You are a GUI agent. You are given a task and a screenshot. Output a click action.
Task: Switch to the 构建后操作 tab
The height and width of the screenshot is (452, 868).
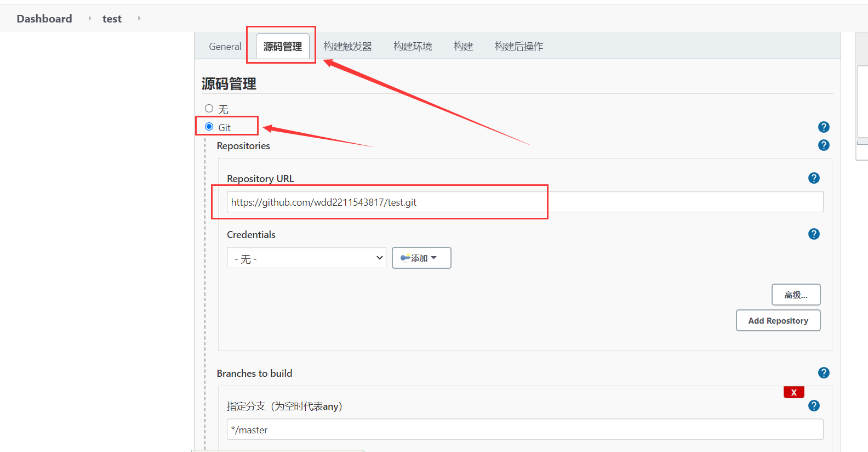pyautogui.click(x=519, y=47)
